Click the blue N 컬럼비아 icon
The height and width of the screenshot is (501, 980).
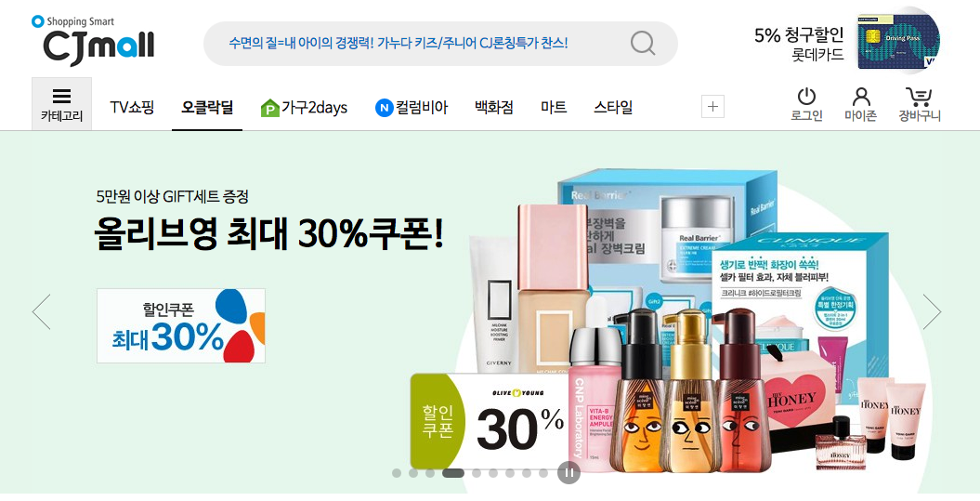coord(384,108)
